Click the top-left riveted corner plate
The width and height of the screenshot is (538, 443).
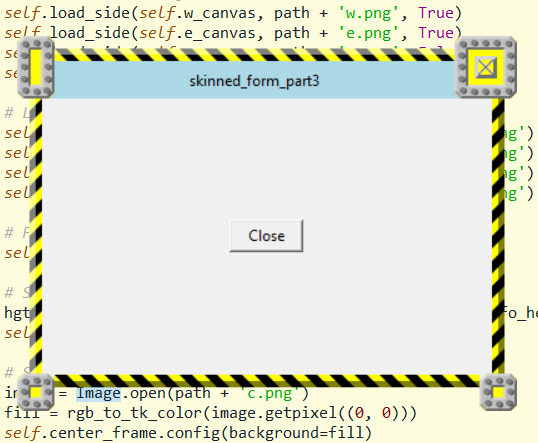(36, 68)
